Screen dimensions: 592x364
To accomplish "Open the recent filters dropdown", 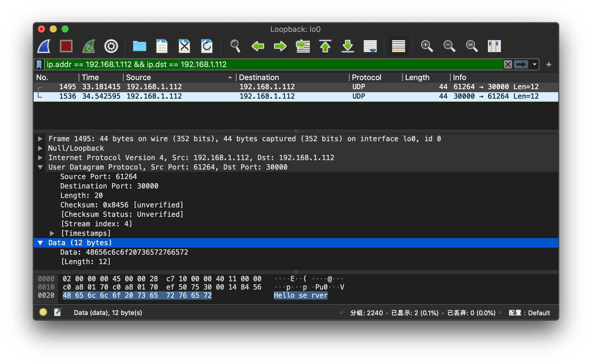I will coord(534,64).
